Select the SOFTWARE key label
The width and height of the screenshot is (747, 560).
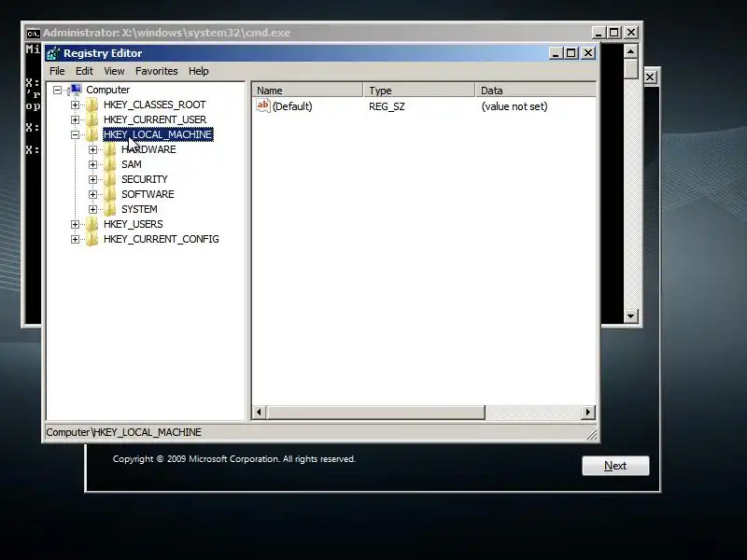(x=148, y=194)
